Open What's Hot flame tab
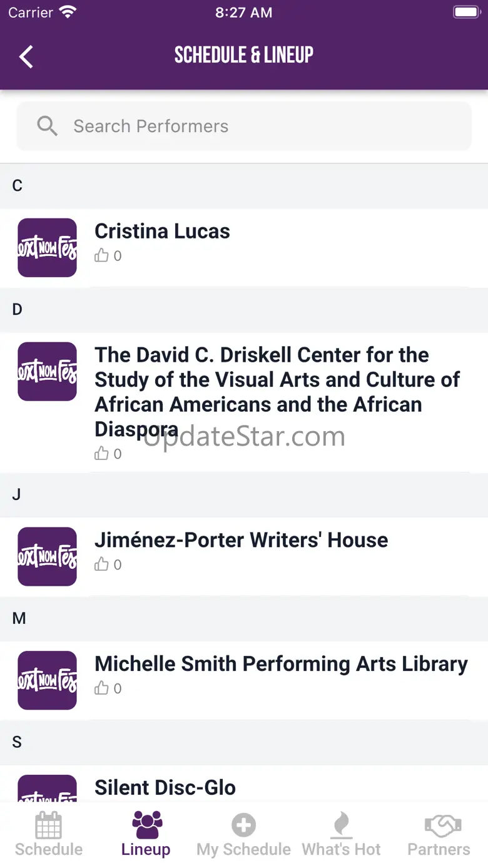Viewport: 488px width, 868px height. 341,834
